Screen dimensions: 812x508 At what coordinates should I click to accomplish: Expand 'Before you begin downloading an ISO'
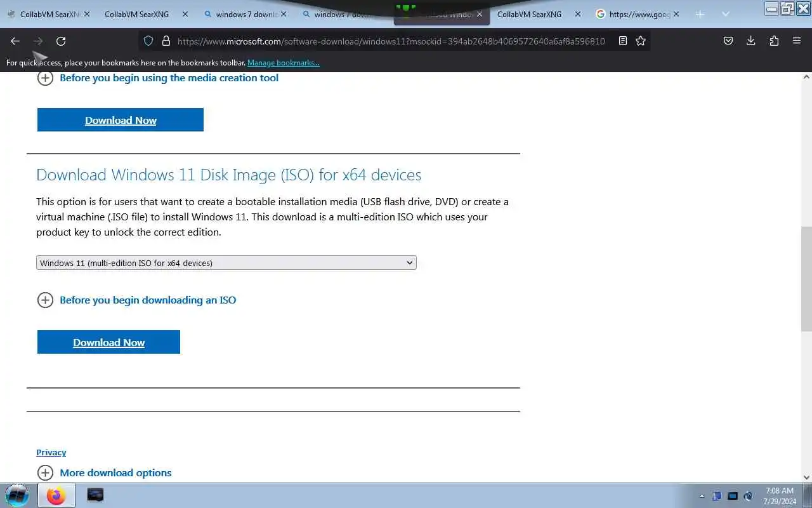tap(136, 300)
